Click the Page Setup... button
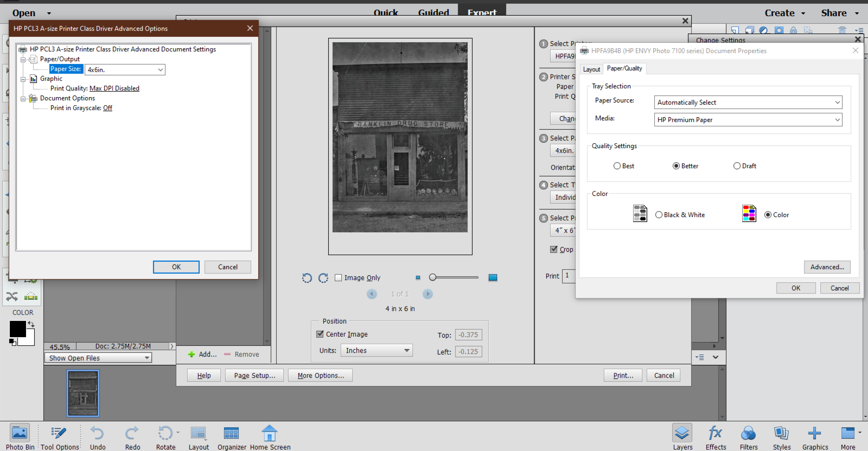Screen dimensions: 868x451 tap(255, 376)
